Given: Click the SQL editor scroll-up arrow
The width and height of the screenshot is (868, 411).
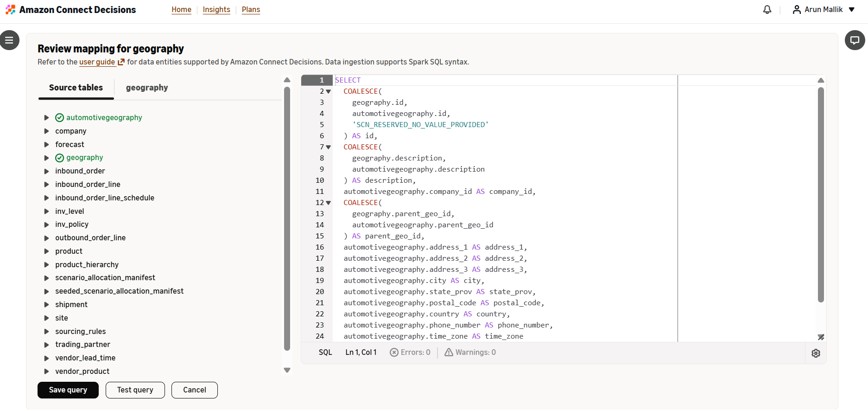Looking at the screenshot, I should point(821,80).
